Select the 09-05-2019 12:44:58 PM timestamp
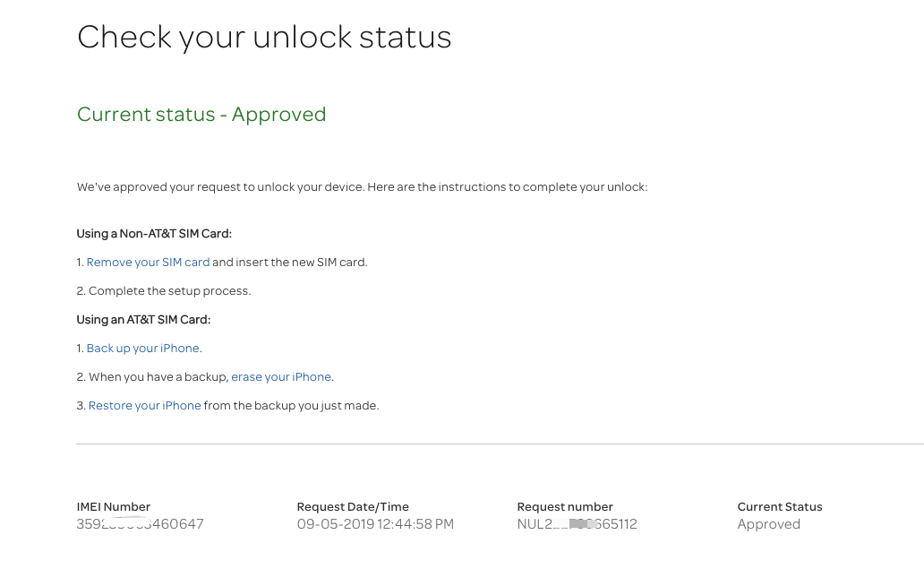The height and width of the screenshot is (569, 924). pyautogui.click(x=375, y=524)
